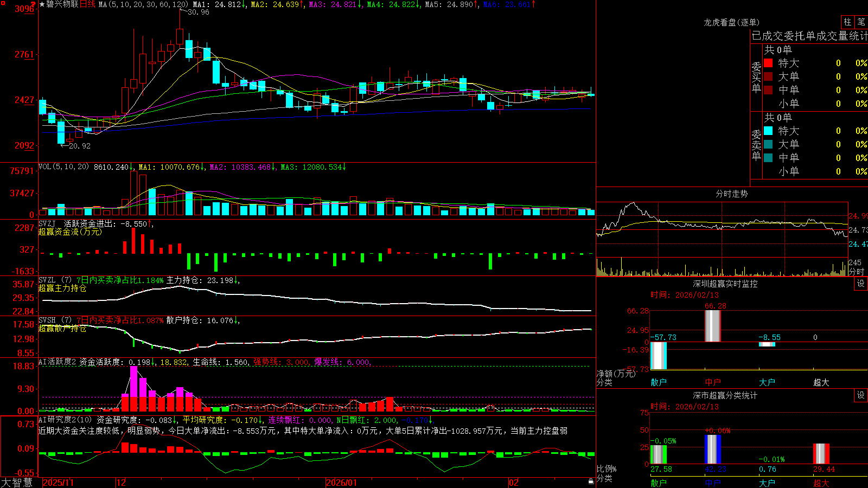Click the blue 中户 bar showing 42.23
This screenshot has height=488, width=868.
pyautogui.click(x=713, y=450)
